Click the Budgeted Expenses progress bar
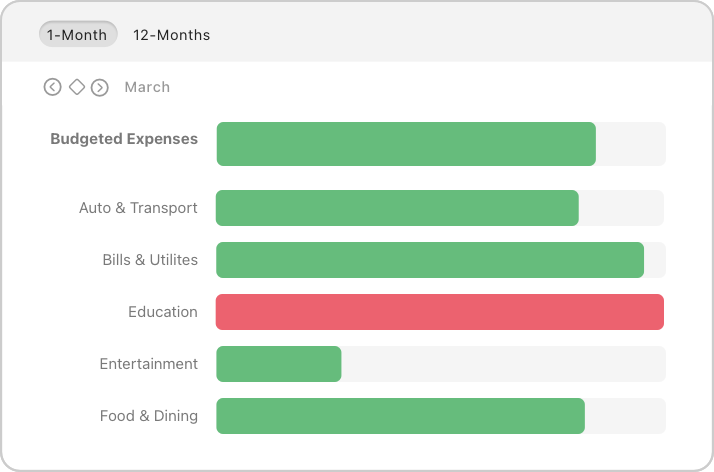The width and height of the screenshot is (714, 472). click(406, 144)
